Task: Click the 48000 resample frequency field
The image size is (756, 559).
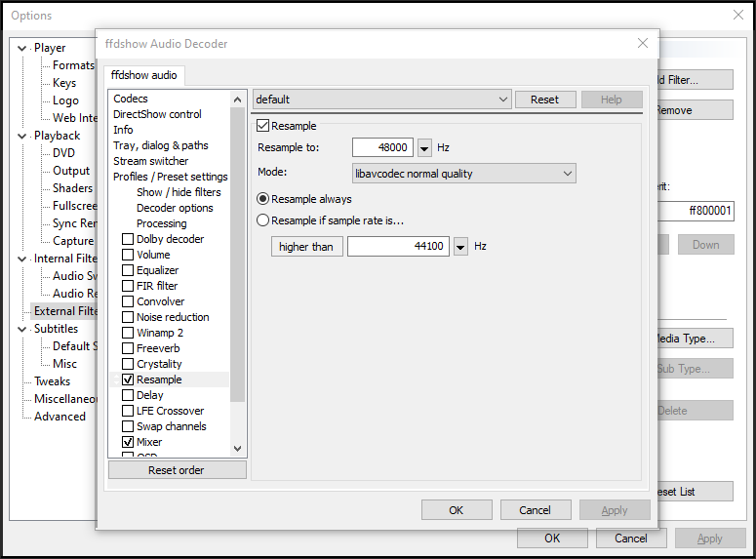Action: [x=382, y=147]
